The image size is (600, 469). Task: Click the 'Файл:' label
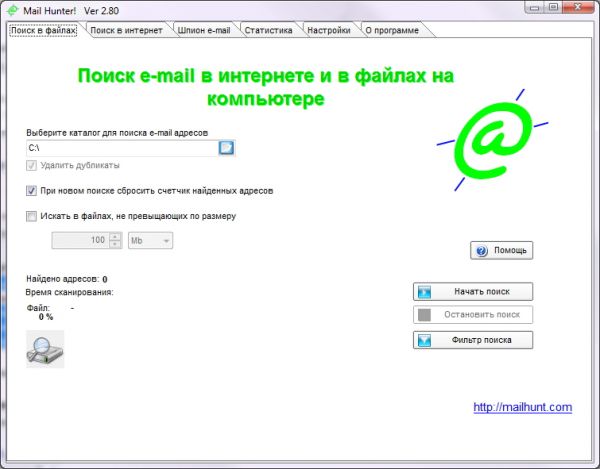(x=38, y=308)
